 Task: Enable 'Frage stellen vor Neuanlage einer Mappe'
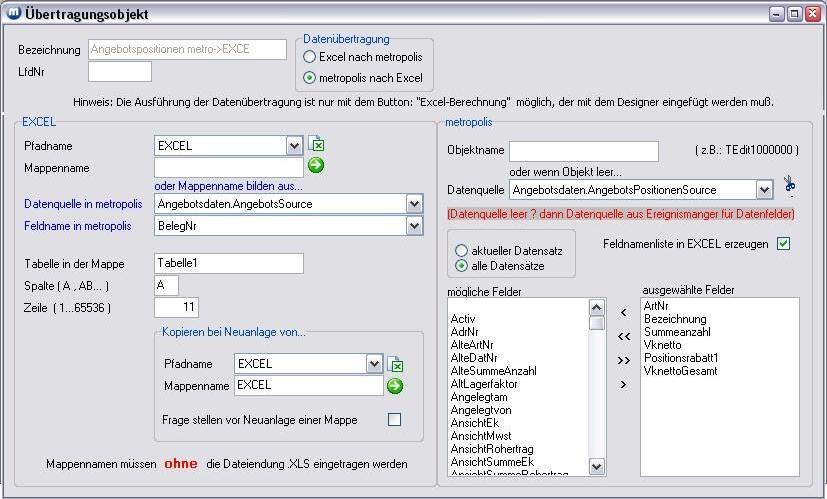(x=394, y=420)
